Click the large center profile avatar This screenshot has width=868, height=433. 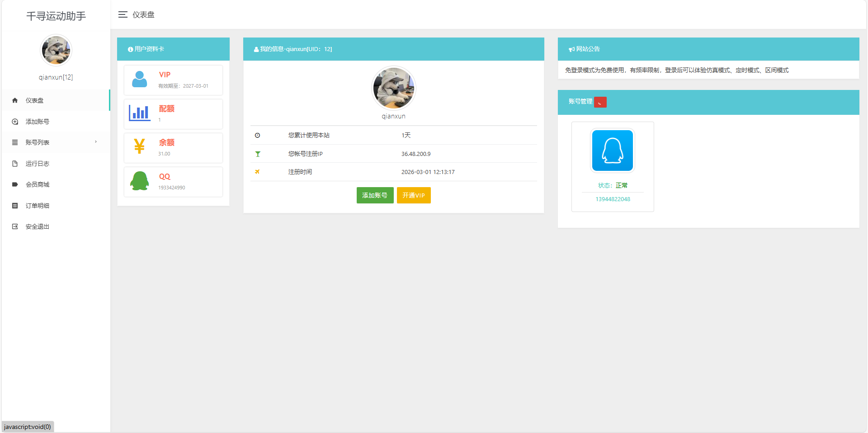pos(393,89)
